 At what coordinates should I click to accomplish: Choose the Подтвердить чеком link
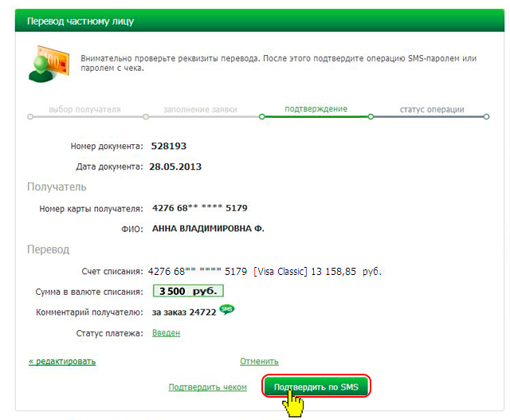(x=207, y=387)
